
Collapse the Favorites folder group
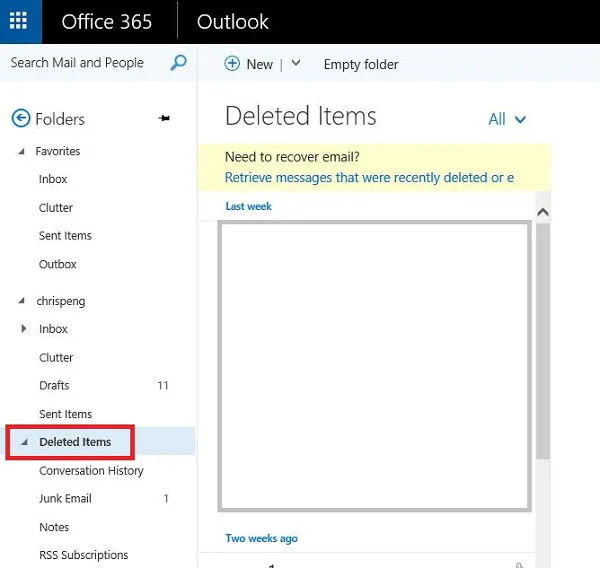point(22,151)
